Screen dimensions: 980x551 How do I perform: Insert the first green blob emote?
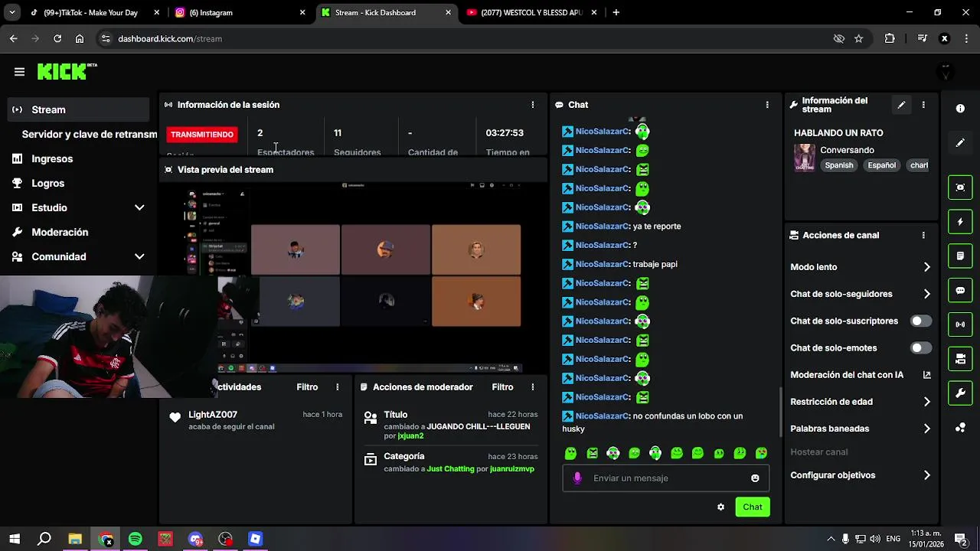(x=570, y=454)
